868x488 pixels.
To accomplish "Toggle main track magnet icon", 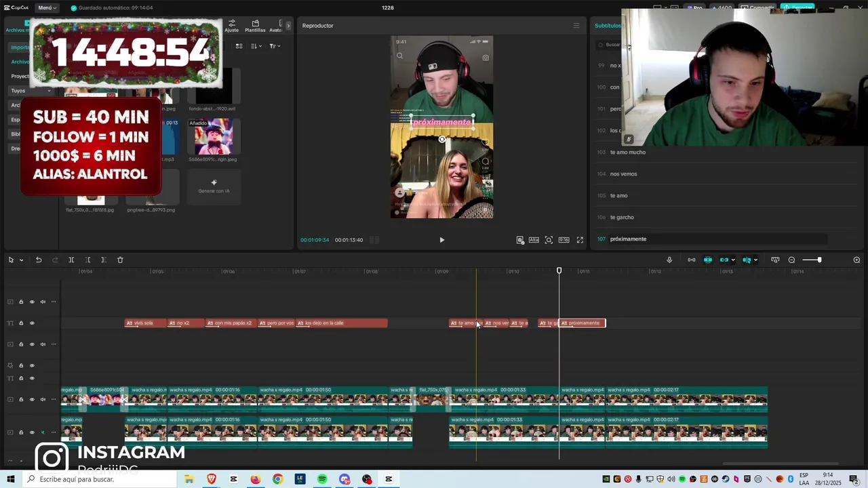I will [691, 260].
